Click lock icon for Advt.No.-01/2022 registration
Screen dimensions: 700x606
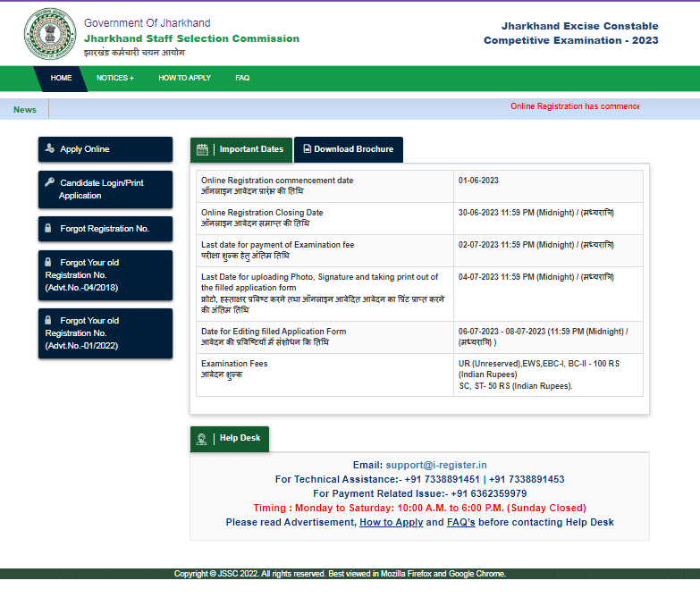(48, 321)
